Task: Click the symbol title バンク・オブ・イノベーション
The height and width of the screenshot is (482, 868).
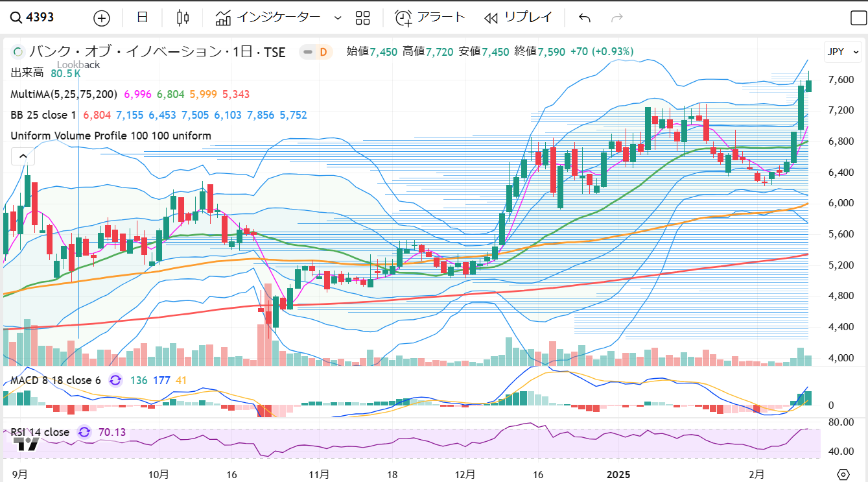Action: (126, 52)
